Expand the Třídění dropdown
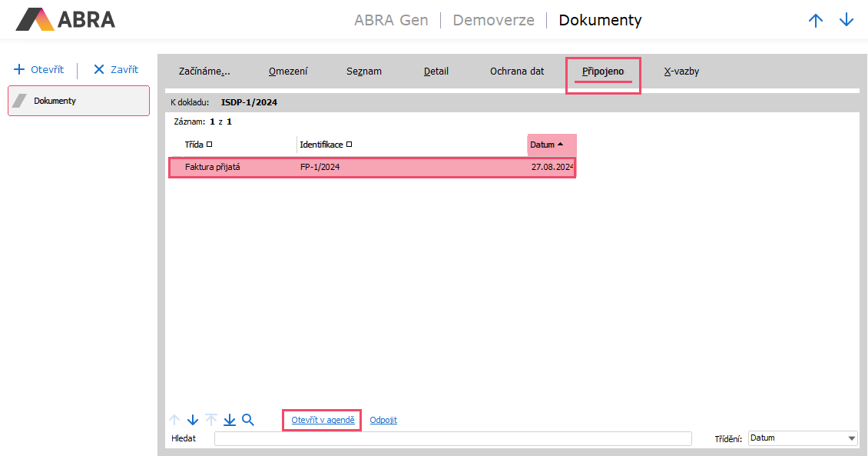The image size is (868, 456). pyautogui.click(x=851, y=438)
